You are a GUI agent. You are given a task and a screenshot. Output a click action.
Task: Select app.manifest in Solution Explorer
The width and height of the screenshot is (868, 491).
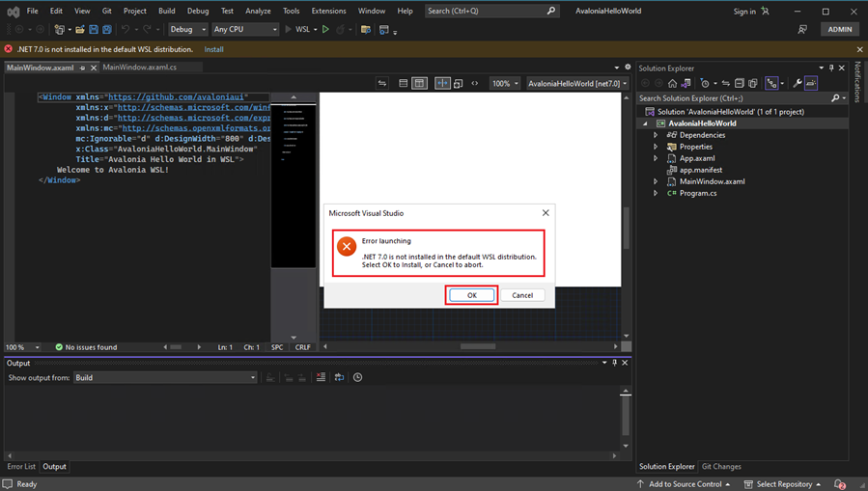click(700, 170)
